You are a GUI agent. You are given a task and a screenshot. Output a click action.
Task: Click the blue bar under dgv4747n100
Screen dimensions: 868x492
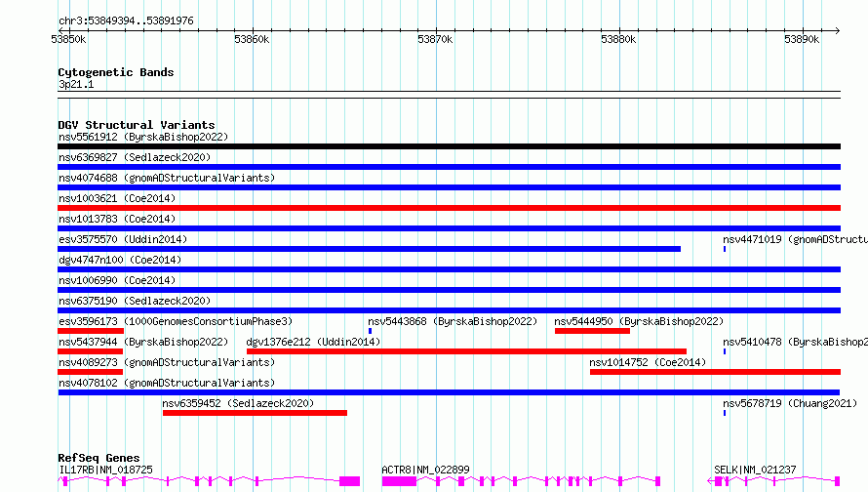[x=449, y=269]
